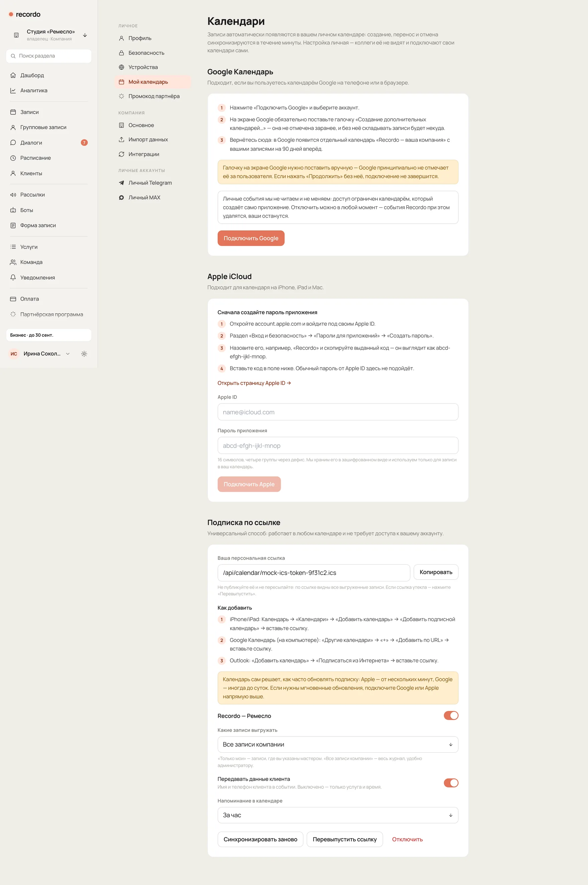The height and width of the screenshot is (885, 588).
Task: Click the recordo logo
Action: coord(25,14)
